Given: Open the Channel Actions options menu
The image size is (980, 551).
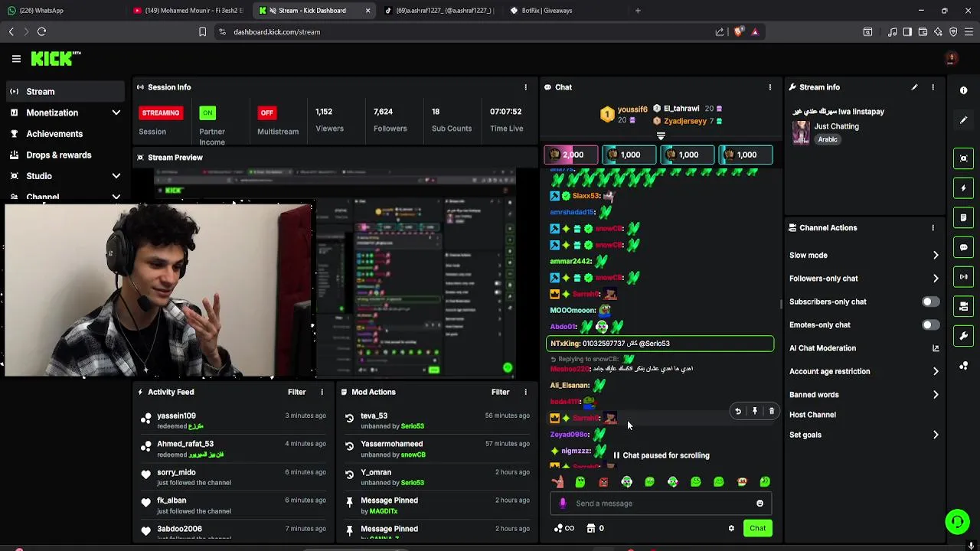Looking at the screenshot, I should [933, 228].
